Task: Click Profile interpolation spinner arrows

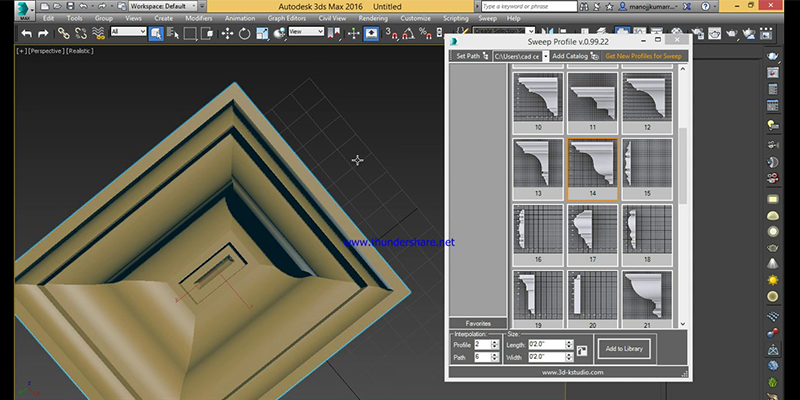Action: point(494,345)
